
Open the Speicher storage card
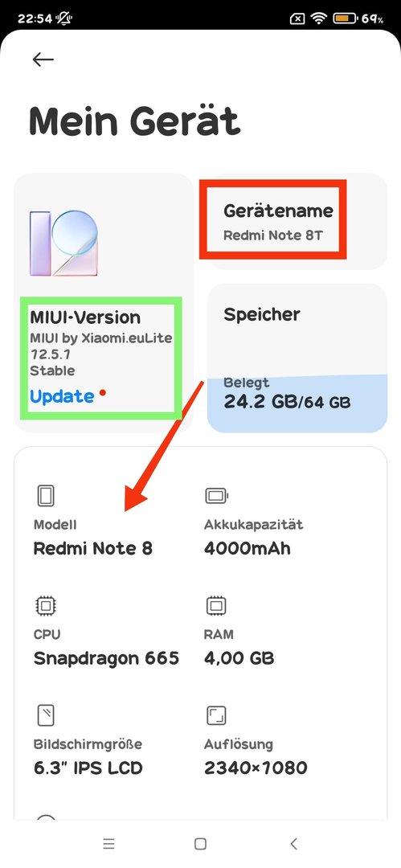pyautogui.click(x=297, y=358)
